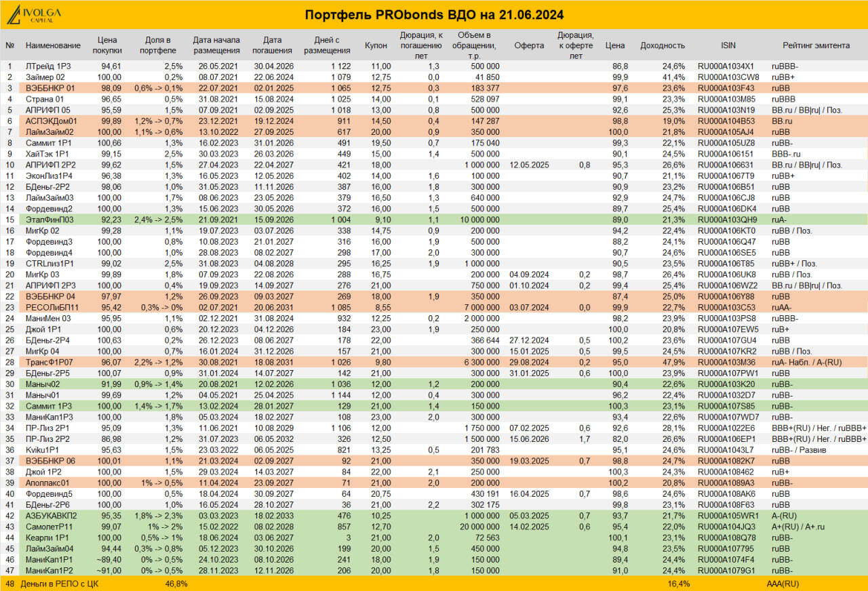868x591 pixels.
Task: Select the 'ХайТэк 1Р1' bond name
Action: click(x=48, y=154)
